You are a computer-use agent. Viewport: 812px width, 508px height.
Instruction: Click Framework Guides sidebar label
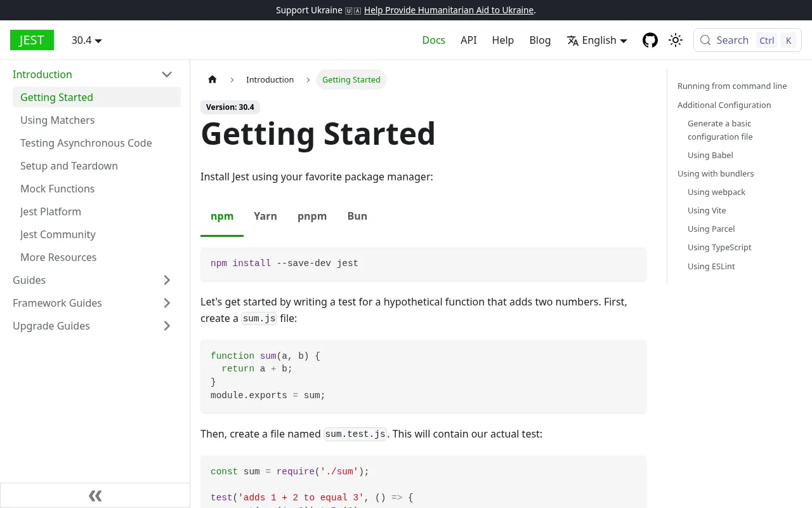point(57,303)
